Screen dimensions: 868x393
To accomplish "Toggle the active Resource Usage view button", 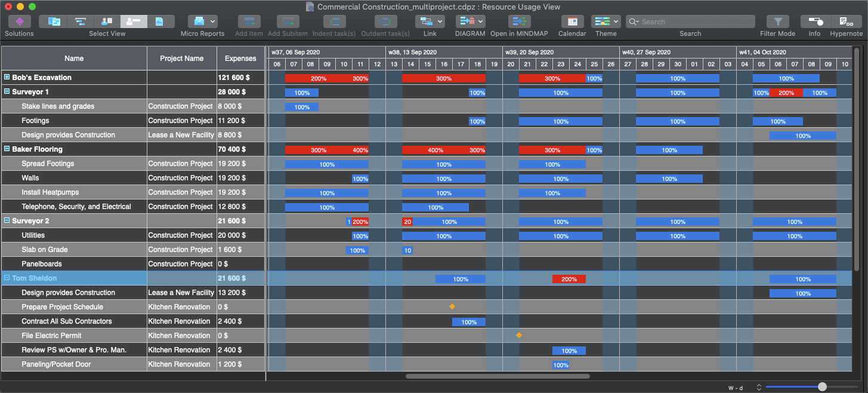I will click(134, 22).
